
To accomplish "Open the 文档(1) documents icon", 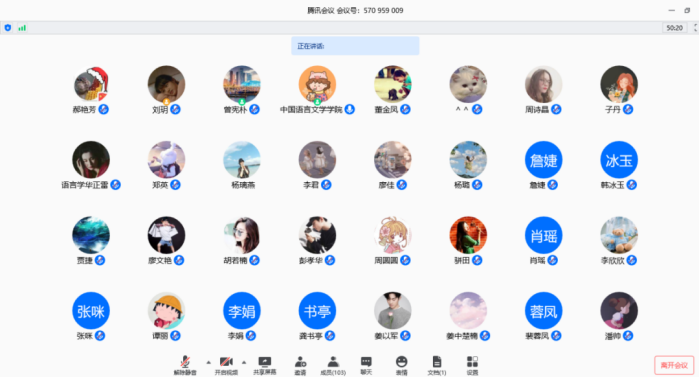I will click(437, 365).
